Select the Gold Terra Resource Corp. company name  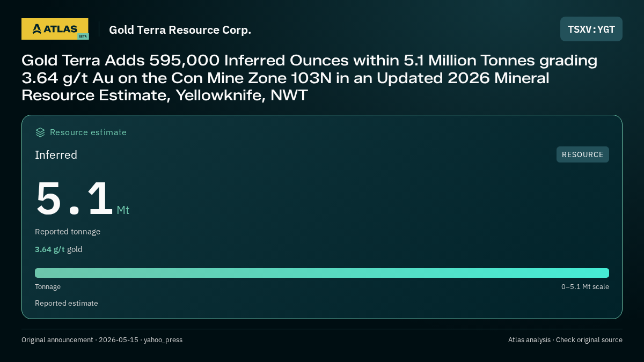coord(180,30)
